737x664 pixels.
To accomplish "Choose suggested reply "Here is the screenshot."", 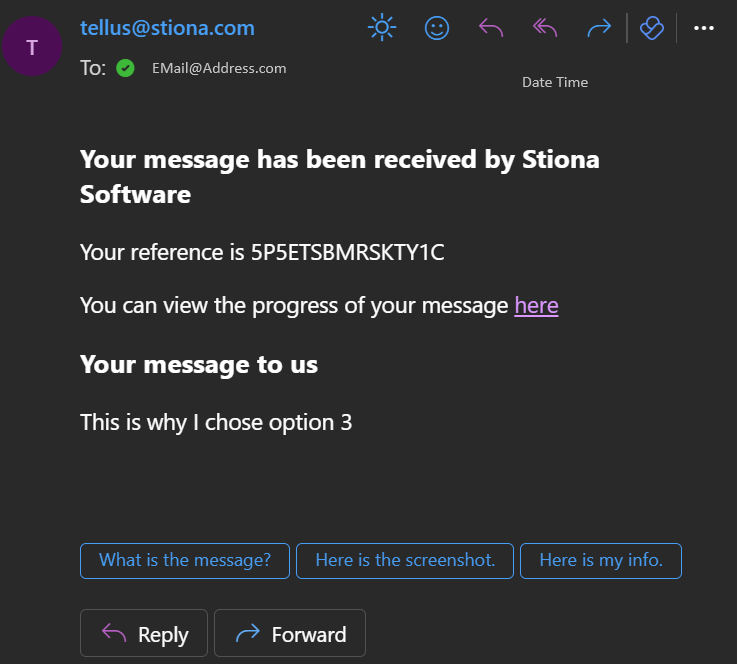I will pyautogui.click(x=405, y=560).
